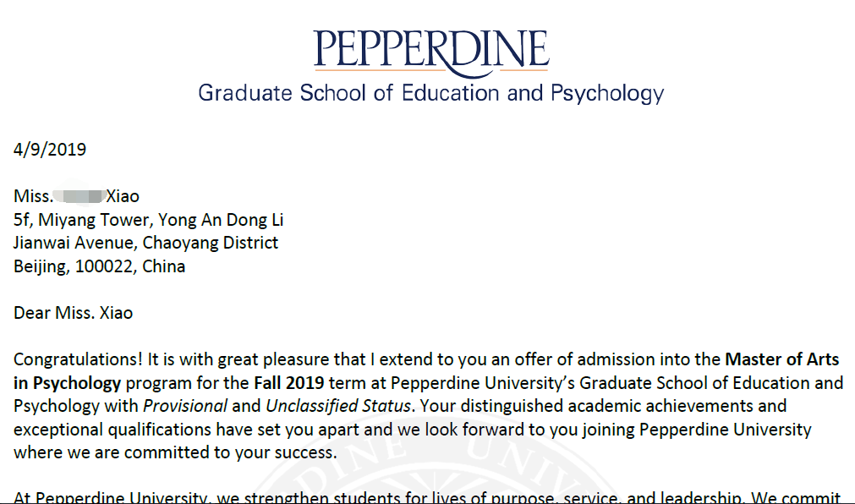Click the Graduate School of Education and Psychology heading

click(430, 92)
